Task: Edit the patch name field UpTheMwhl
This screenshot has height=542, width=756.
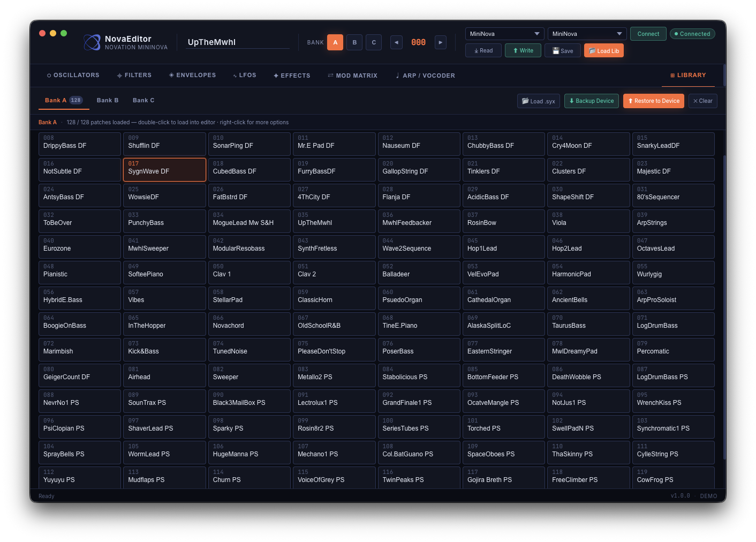Action: point(238,42)
